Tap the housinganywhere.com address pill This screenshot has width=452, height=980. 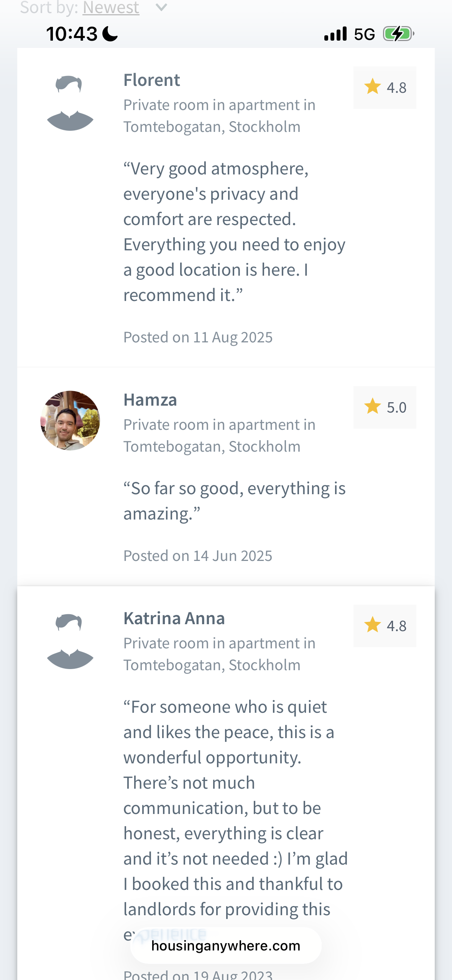click(226, 945)
